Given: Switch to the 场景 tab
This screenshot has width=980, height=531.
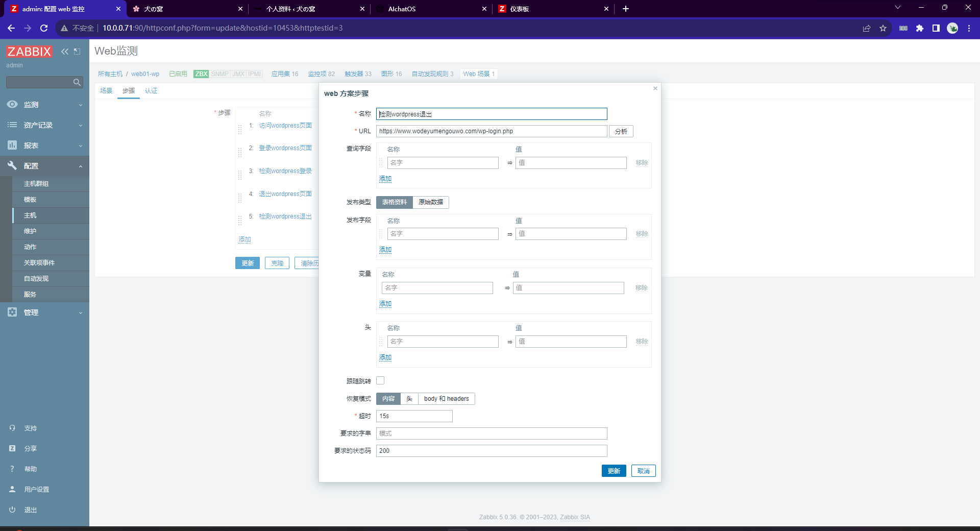Looking at the screenshot, I should (x=106, y=91).
